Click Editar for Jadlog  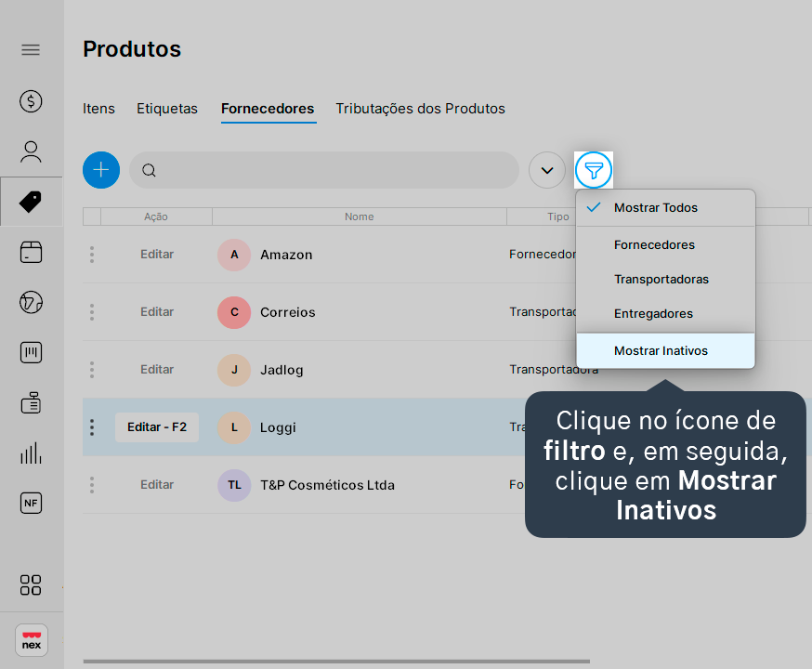[x=157, y=369]
